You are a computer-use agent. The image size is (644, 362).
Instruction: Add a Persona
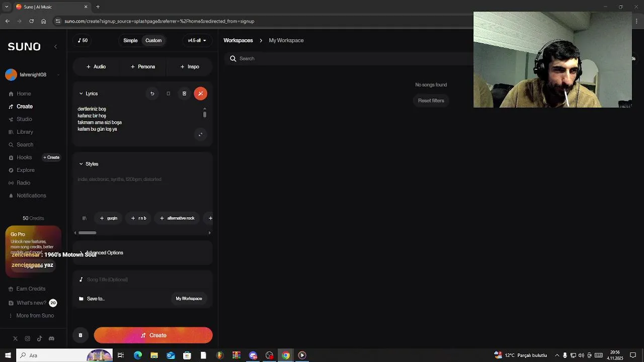click(143, 66)
